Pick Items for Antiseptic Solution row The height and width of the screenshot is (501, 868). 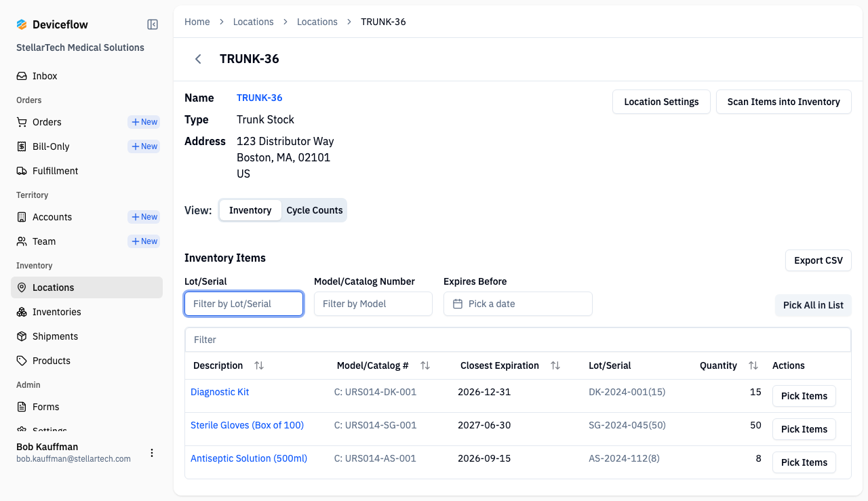pos(804,462)
